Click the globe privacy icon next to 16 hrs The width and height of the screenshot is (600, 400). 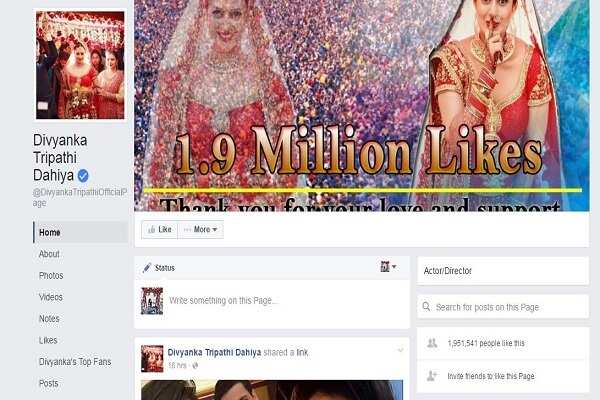(x=196, y=366)
